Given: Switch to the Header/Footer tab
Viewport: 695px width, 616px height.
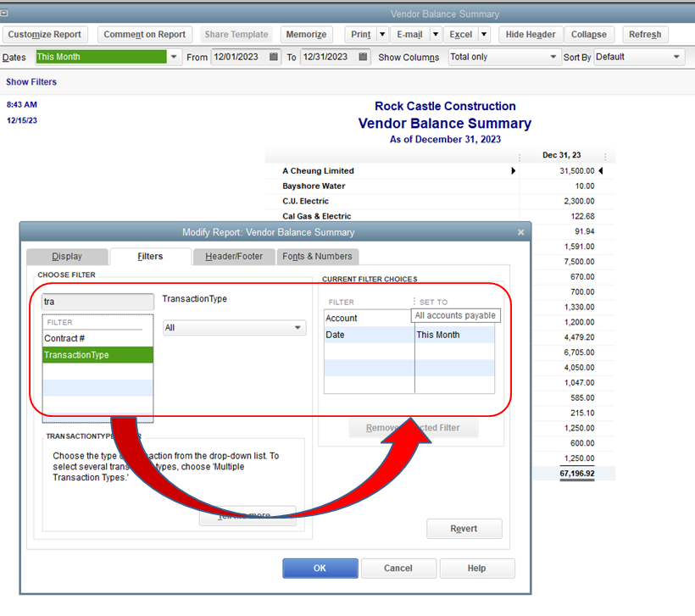Looking at the screenshot, I should coord(233,256).
